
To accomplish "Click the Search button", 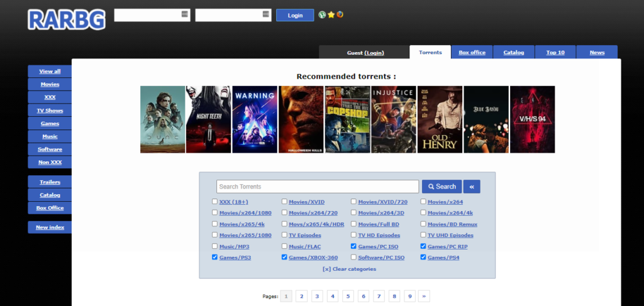I will point(442,187).
